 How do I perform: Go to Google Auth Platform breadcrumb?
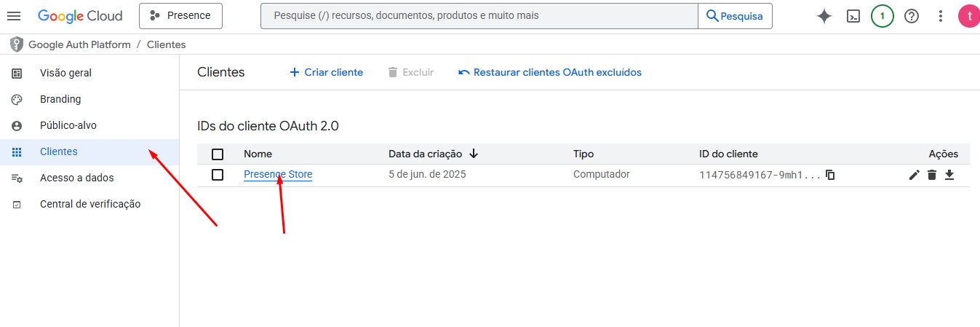79,44
